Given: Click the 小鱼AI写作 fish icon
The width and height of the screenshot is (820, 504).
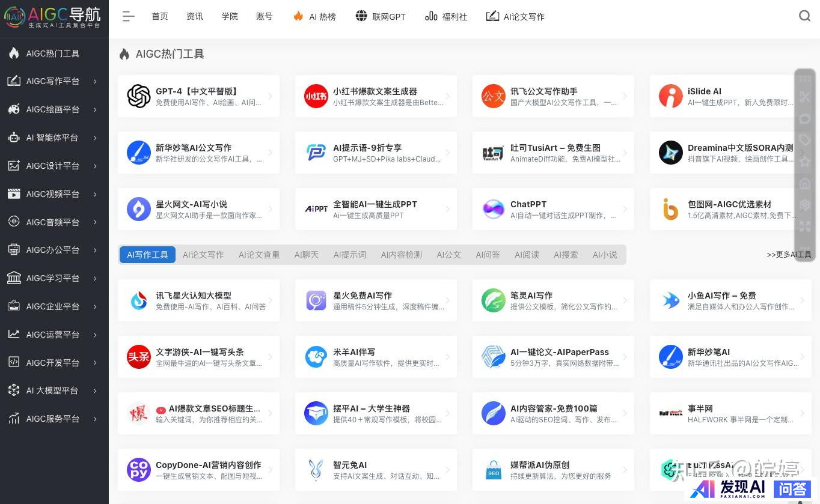Looking at the screenshot, I should 671,300.
